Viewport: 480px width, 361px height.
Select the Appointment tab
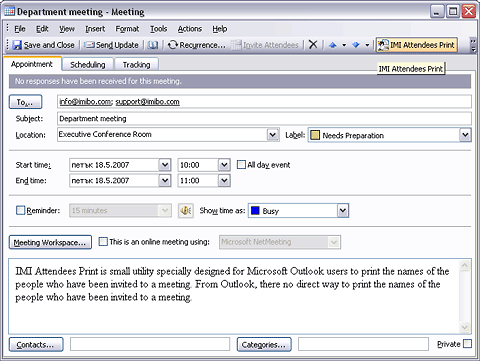(x=32, y=64)
